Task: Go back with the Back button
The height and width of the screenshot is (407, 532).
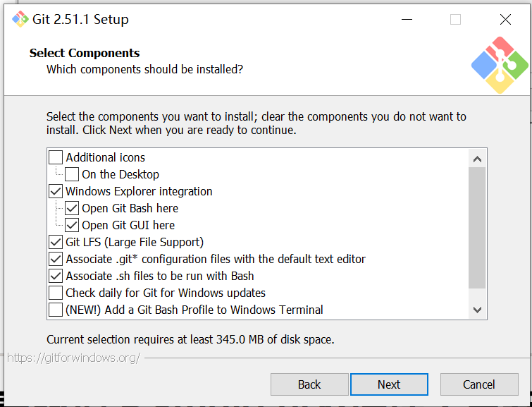Action: (x=309, y=384)
